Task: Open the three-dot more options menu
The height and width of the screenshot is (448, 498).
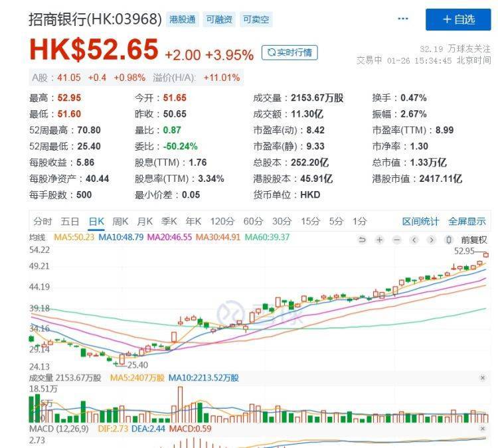Action: point(403,19)
